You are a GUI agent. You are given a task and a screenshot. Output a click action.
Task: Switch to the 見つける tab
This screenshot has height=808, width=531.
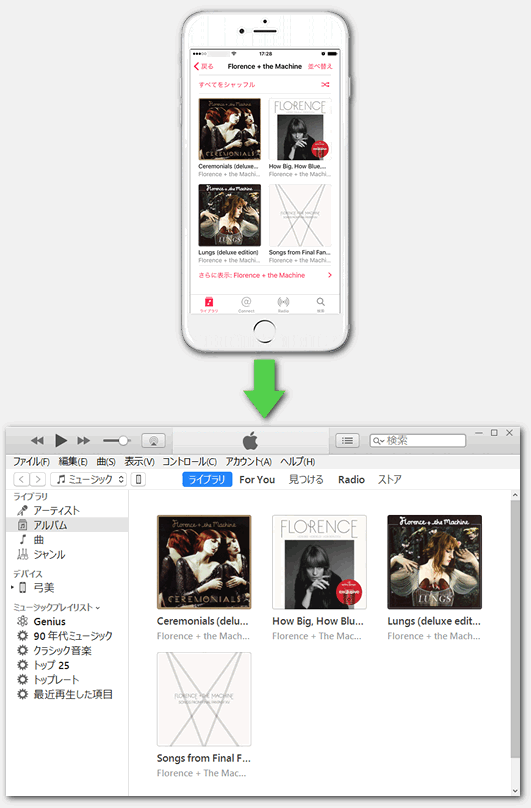306,480
